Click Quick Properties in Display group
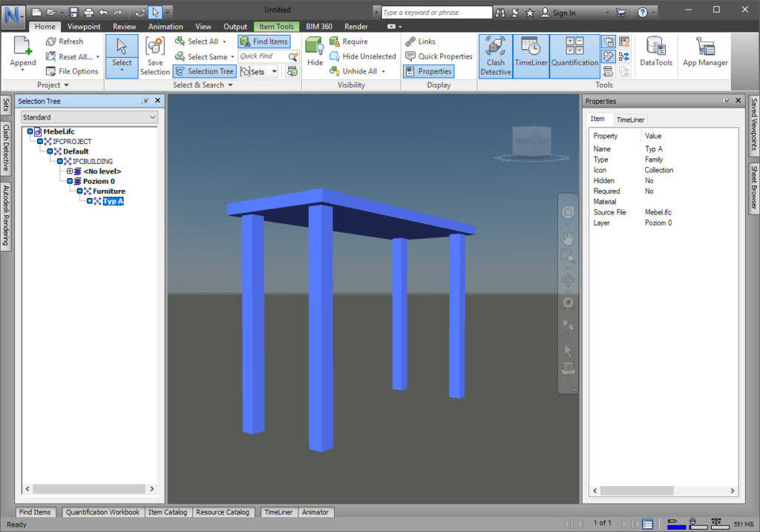 [439, 56]
